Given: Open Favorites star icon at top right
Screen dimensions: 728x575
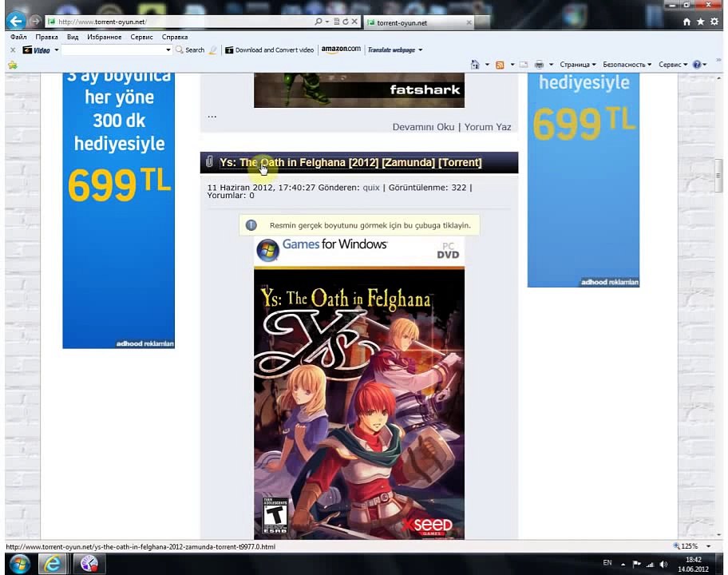Looking at the screenshot, I should point(701,22).
